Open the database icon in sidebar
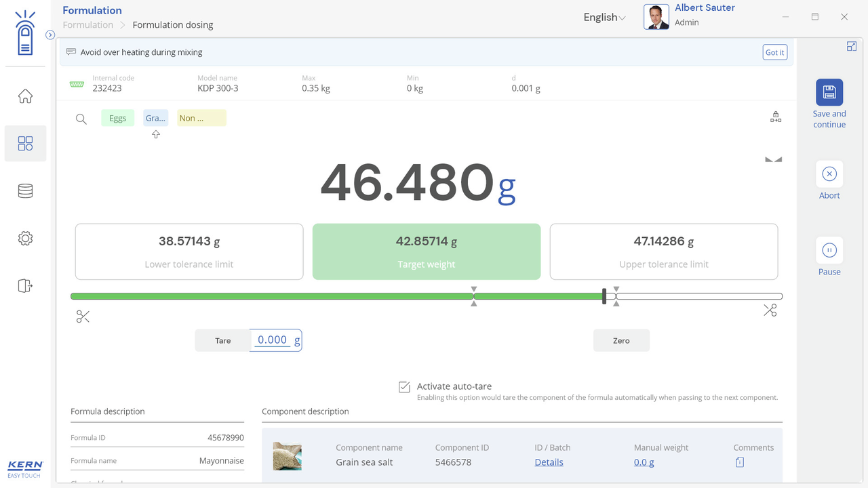The width and height of the screenshot is (868, 488). point(25,191)
